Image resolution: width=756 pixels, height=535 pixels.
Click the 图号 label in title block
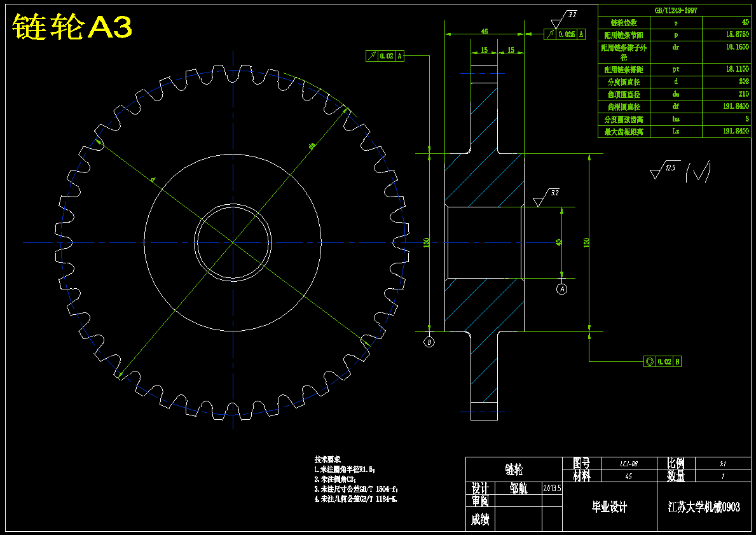581,463
